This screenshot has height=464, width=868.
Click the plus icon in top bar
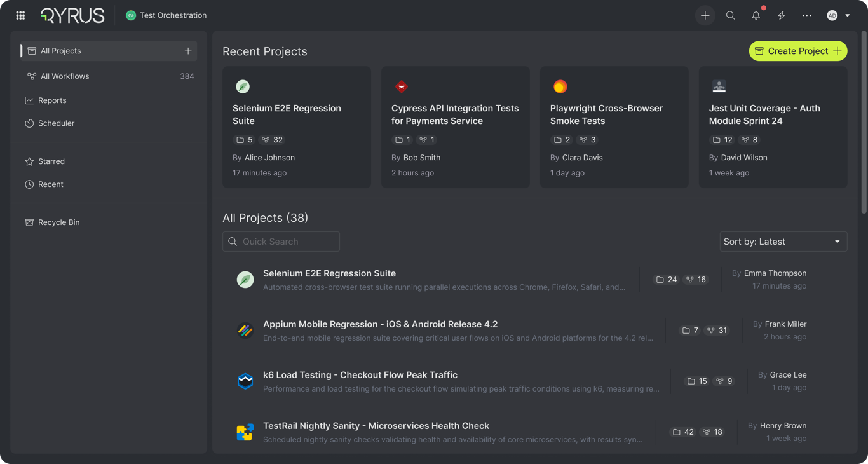(705, 15)
